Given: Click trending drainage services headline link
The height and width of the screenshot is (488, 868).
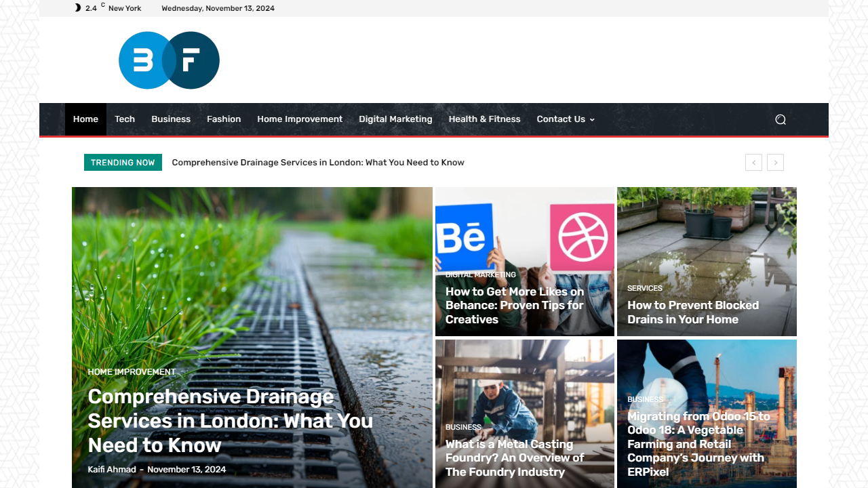Looking at the screenshot, I should (318, 163).
